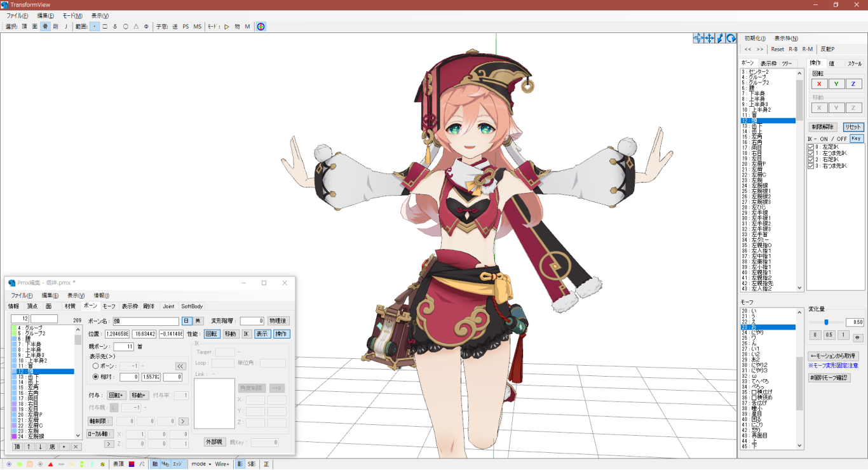Toggle the エッジ edge display button
The height and width of the screenshot is (470, 868).
tap(177, 464)
